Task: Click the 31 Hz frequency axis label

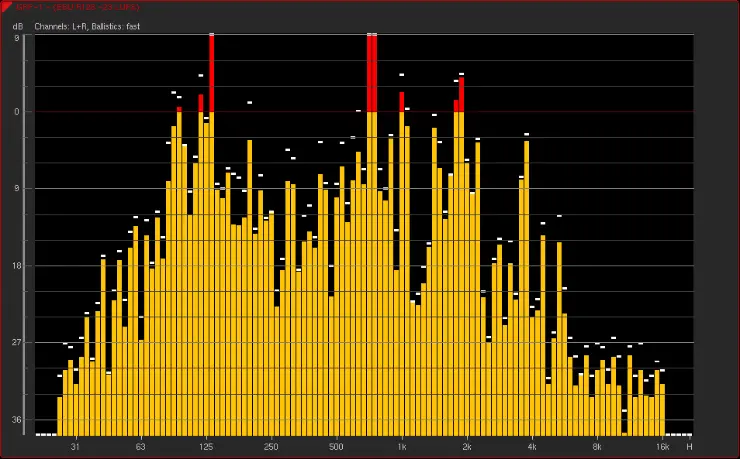Action: pyautogui.click(x=75, y=446)
